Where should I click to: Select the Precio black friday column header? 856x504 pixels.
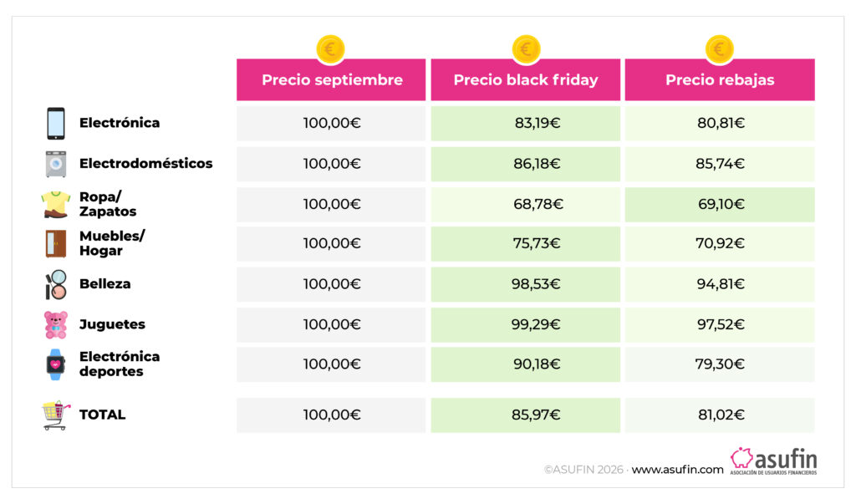pos(526,80)
